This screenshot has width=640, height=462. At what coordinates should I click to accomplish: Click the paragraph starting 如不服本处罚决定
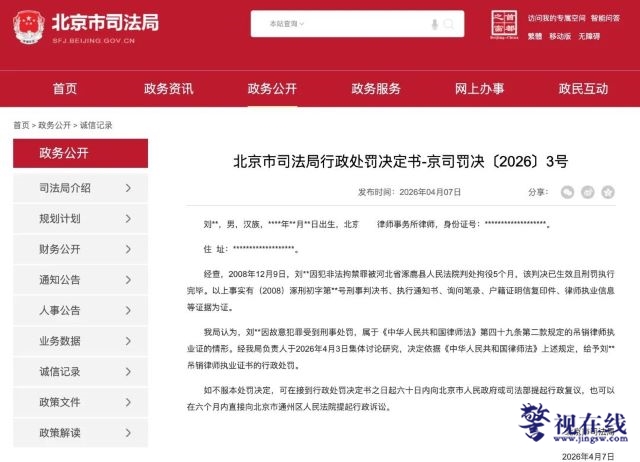pos(401,398)
